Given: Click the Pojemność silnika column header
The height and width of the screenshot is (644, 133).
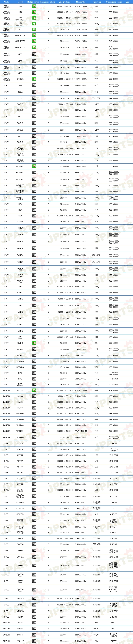Looking at the screenshot, I should [47, 2].
